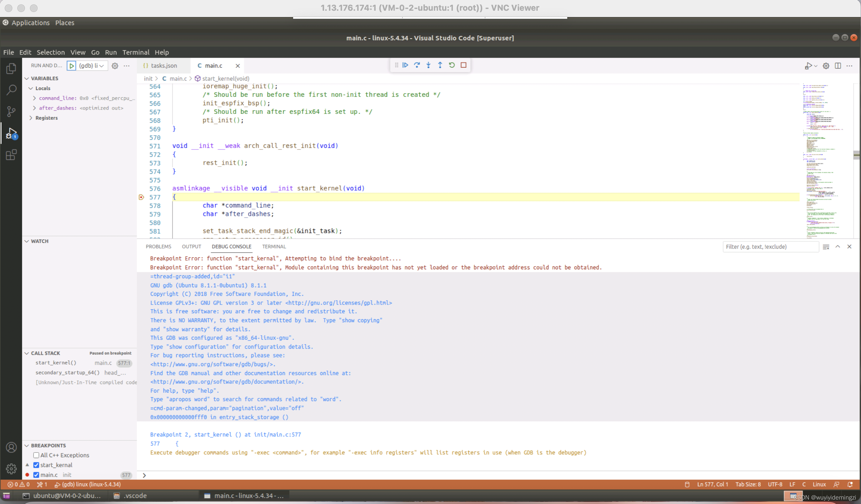Click Step Over in the debug toolbar
This screenshot has width=861, height=504.
[x=417, y=65]
